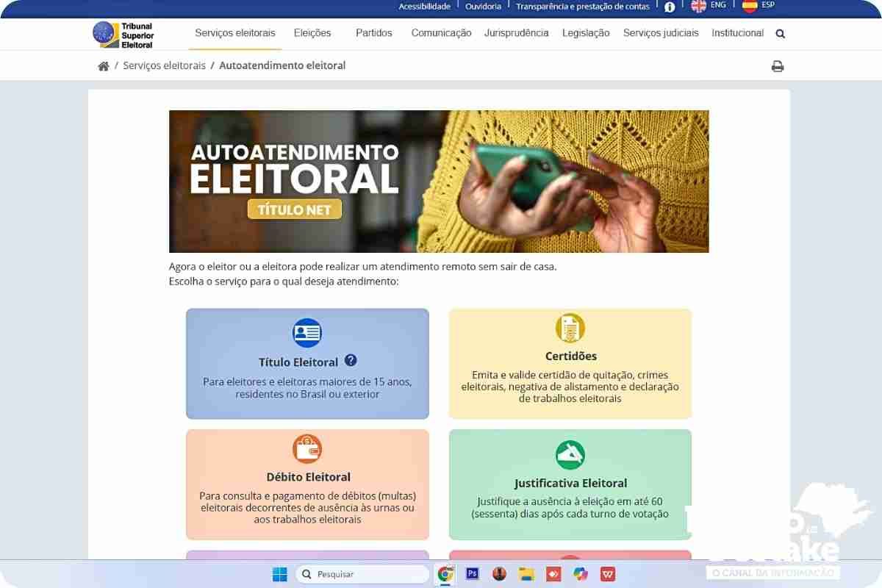Viewport: 882px width, 588px height.
Task: Click the Débito Eleitoral wallet icon
Action: [x=307, y=448]
